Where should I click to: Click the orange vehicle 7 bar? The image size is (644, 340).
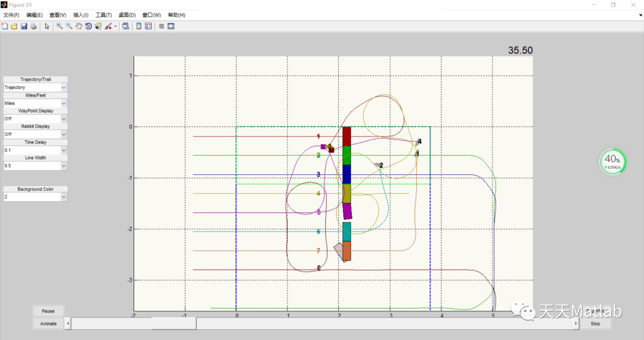coord(346,251)
